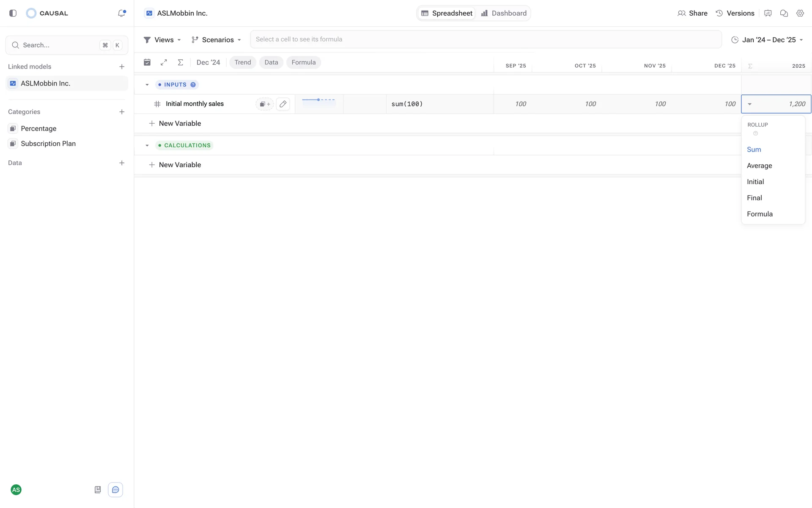Open the comments chat bubbles icon
The width and height of the screenshot is (812, 508).
click(x=784, y=13)
